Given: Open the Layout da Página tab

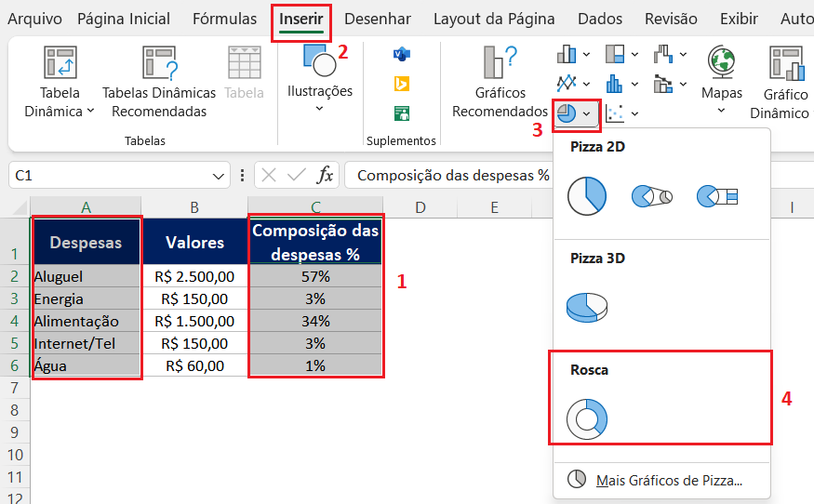Looking at the screenshot, I should (x=494, y=19).
